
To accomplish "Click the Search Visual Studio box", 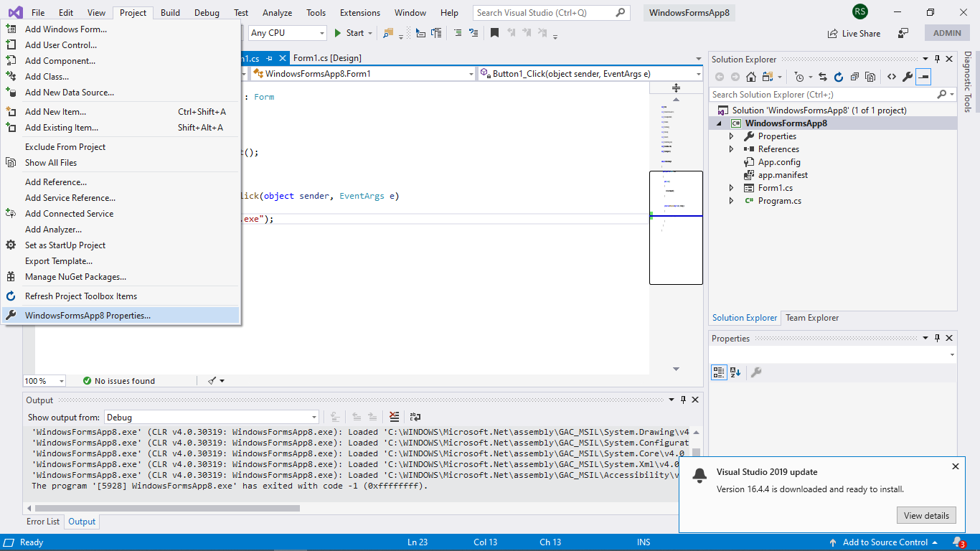I will coord(551,12).
